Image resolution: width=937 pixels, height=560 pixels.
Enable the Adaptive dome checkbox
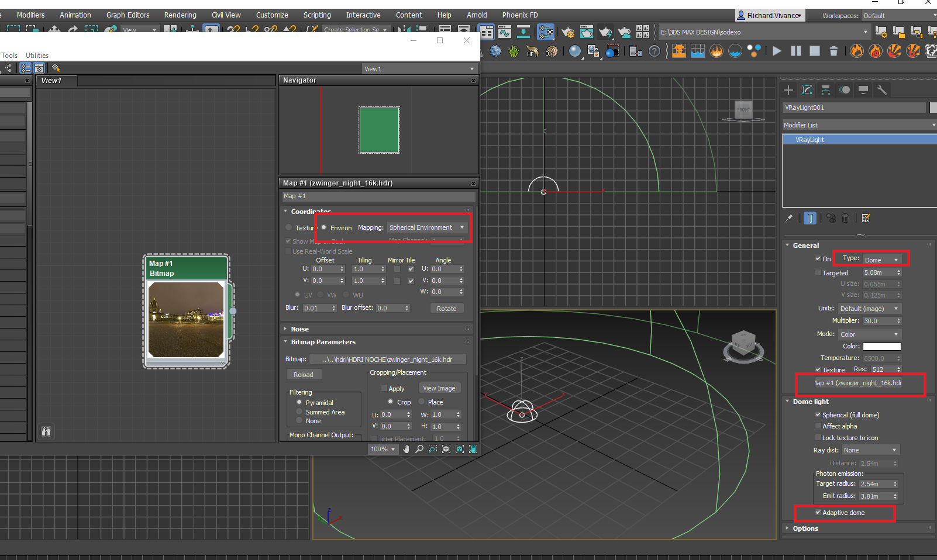(x=818, y=512)
